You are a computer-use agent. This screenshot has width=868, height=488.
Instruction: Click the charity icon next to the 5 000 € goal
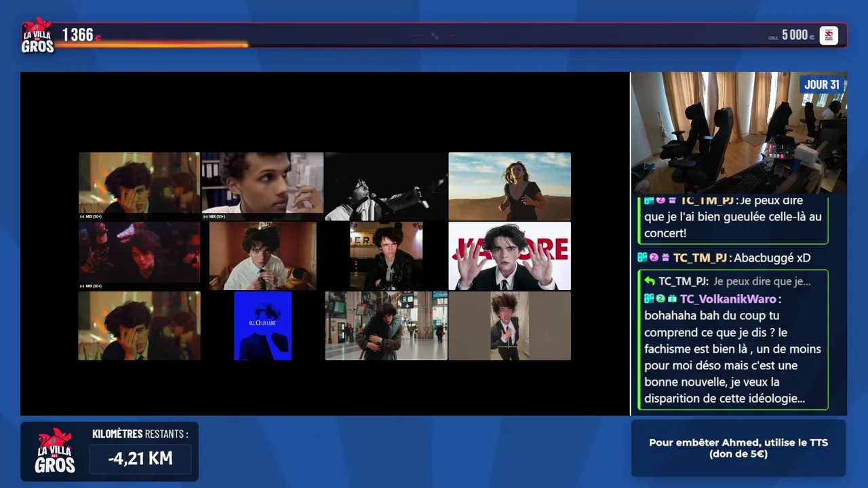pyautogui.click(x=829, y=35)
